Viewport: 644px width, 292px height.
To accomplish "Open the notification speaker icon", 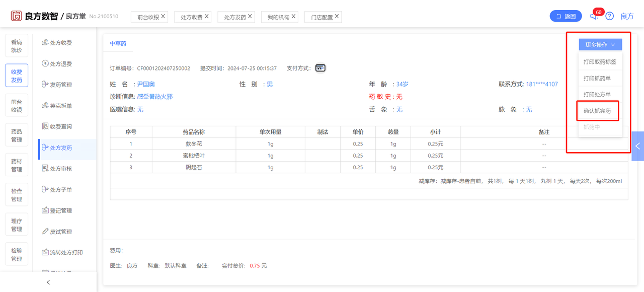I will (x=594, y=16).
